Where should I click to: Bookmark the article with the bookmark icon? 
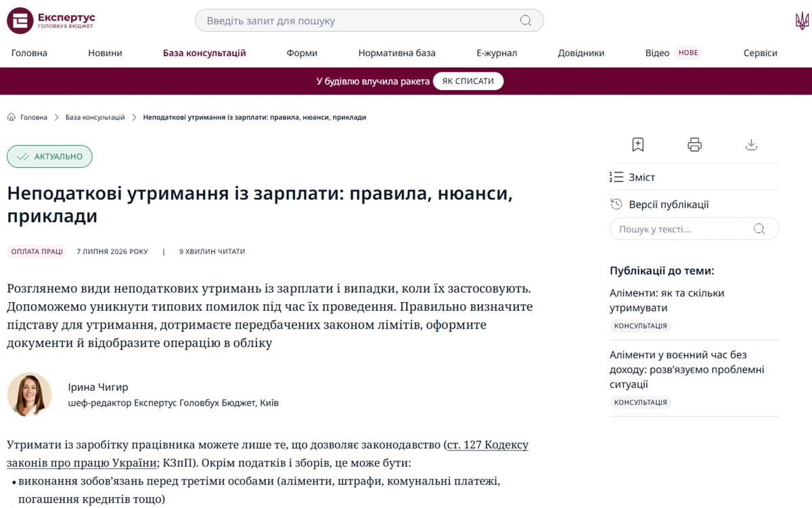point(638,144)
